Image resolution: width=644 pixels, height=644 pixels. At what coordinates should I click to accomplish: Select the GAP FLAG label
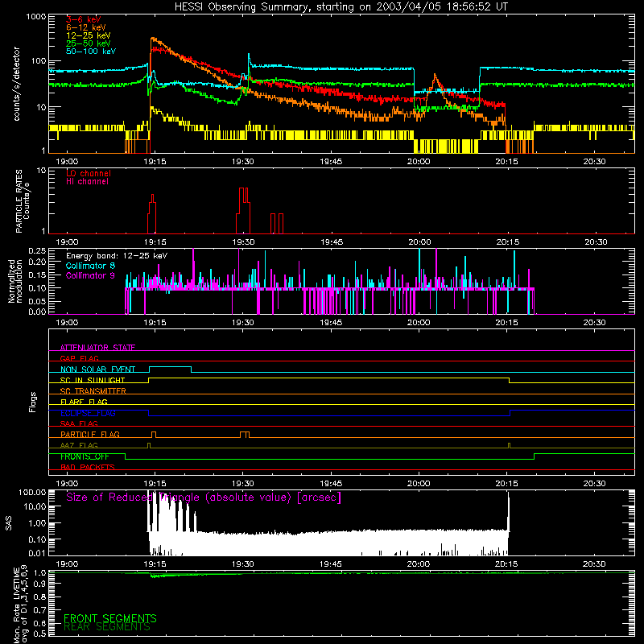(x=79, y=358)
